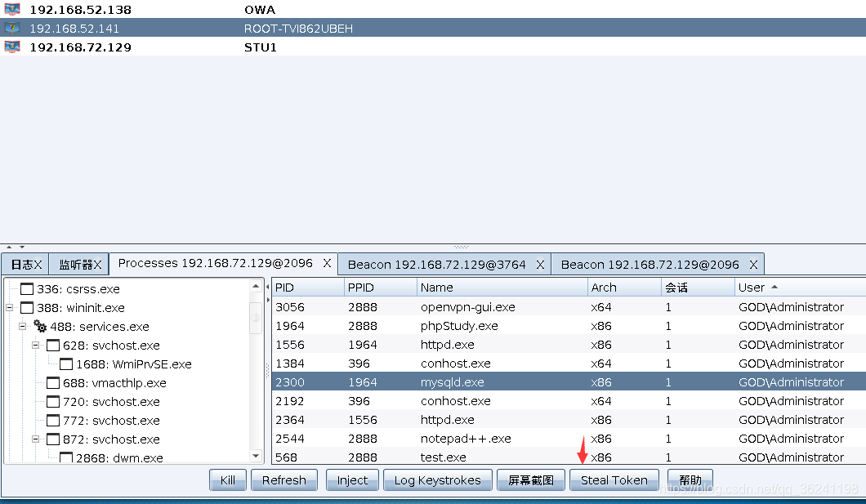Select httpd.exe row with PID 1556
Screen dimensions: 866x504
coord(569,345)
